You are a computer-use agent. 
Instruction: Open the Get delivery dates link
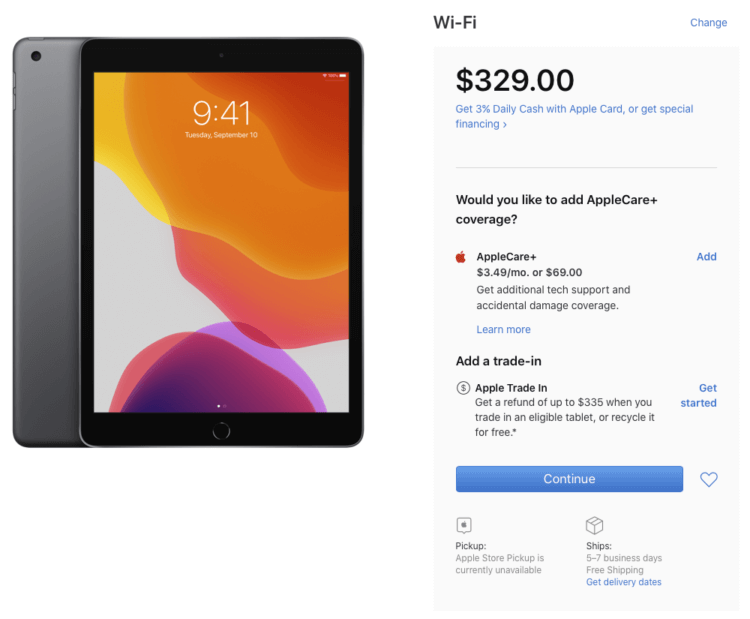click(x=623, y=582)
